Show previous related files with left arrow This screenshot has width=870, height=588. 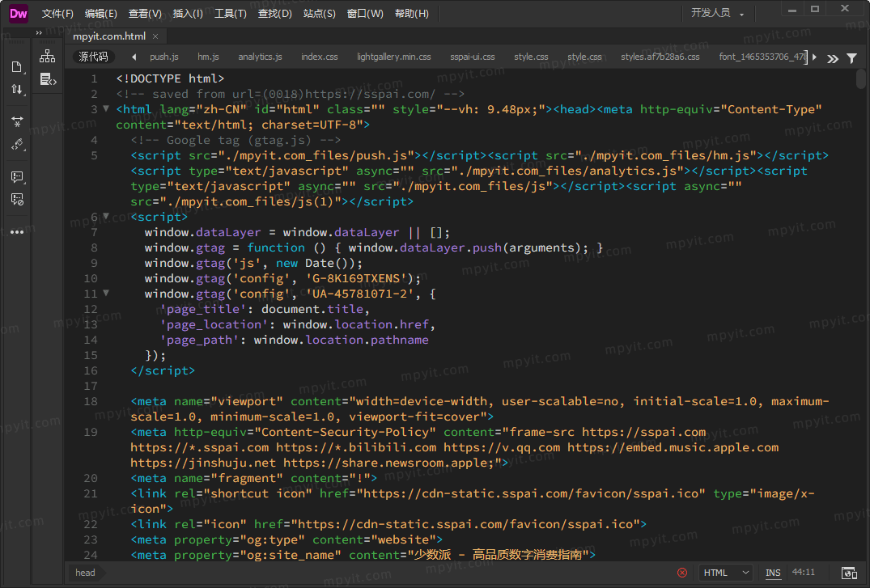click(x=134, y=57)
